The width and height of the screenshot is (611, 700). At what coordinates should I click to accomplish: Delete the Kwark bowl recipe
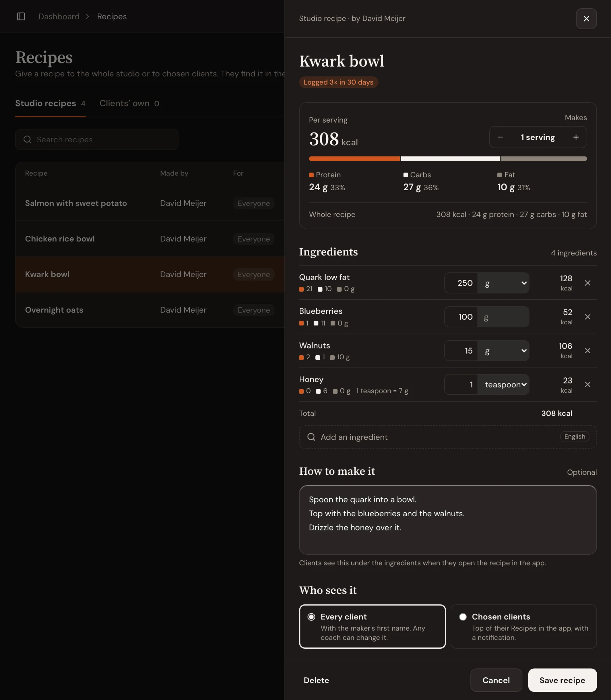pos(316,680)
